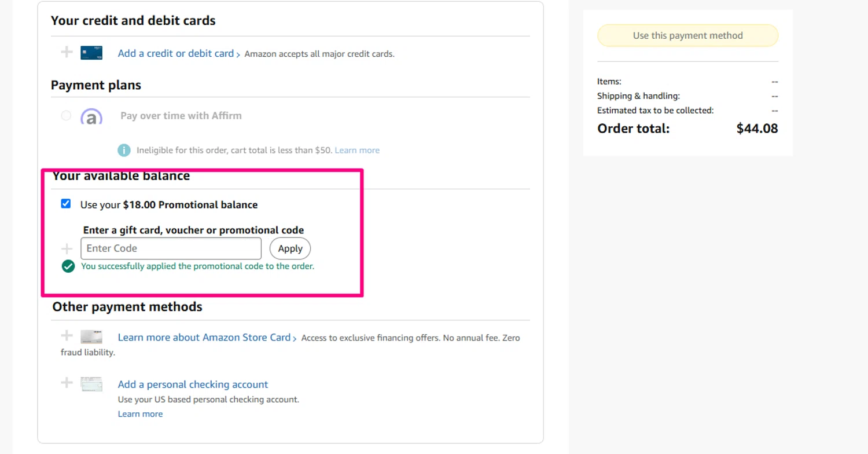Screen dimensions: 868x454
Task: Open Add a personal checking account link
Action: [x=193, y=385]
